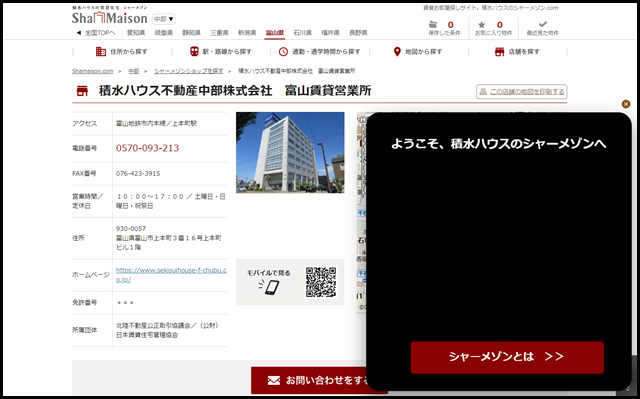640x399 pixels.
Task: Go back to 全国TOPへ
Action: click(x=96, y=33)
